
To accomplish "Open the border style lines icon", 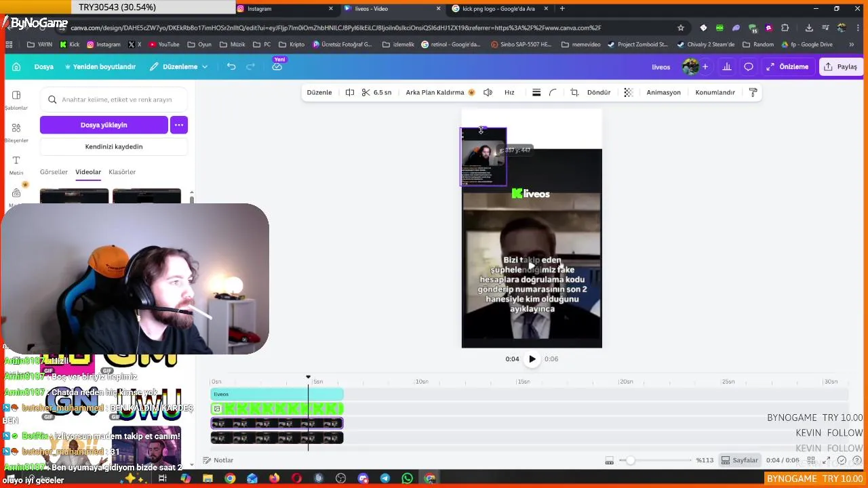I will (x=536, y=92).
